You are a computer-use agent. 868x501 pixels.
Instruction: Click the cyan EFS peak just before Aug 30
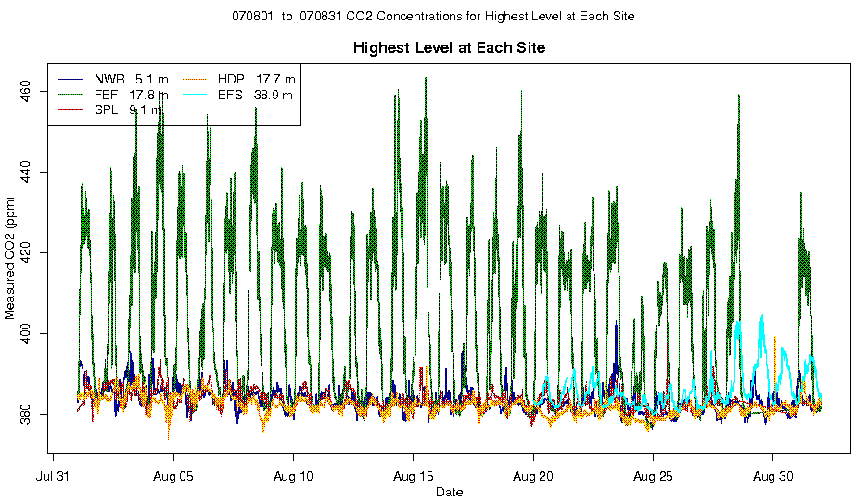click(x=762, y=315)
